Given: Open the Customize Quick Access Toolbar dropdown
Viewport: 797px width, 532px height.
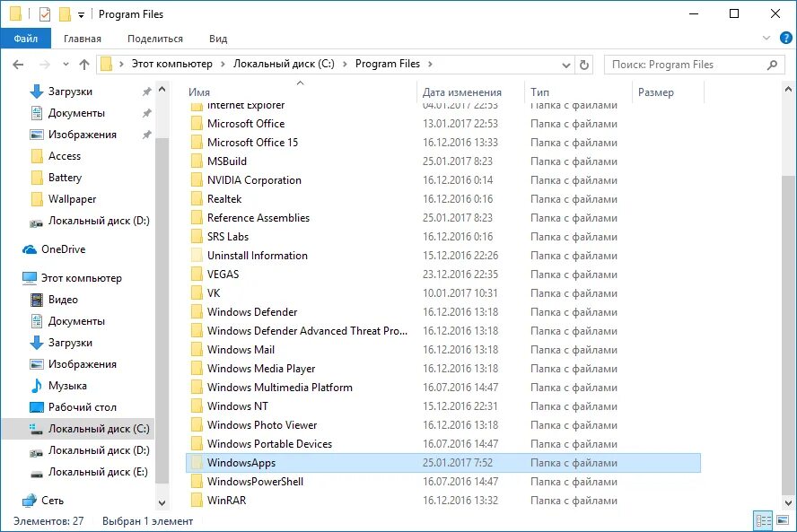Looking at the screenshot, I should [82, 15].
